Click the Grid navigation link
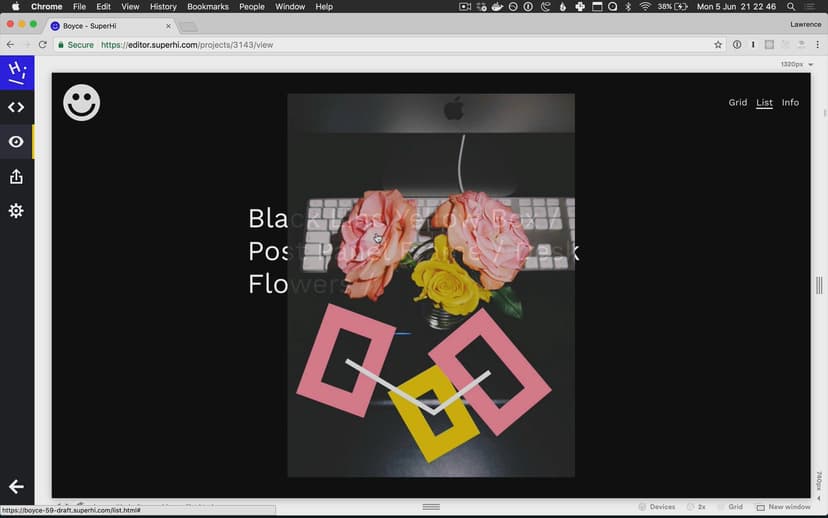This screenshot has height=518, width=828. [x=738, y=102]
